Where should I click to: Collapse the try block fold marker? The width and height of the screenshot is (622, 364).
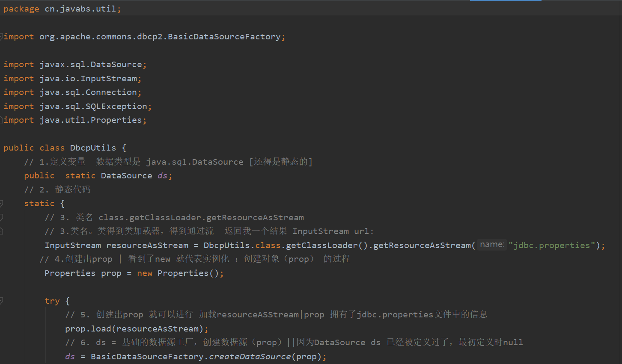click(1, 301)
